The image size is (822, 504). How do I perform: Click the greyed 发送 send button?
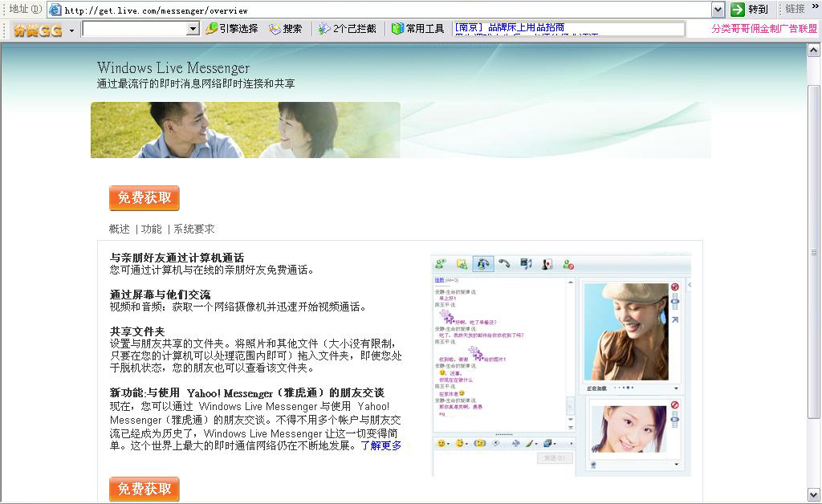(x=555, y=458)
